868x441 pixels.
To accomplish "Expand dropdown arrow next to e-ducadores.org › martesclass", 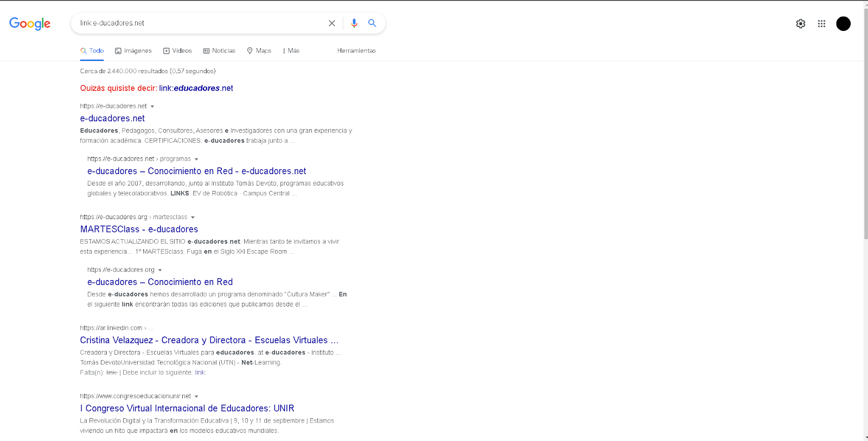I will tap(193, 217).
